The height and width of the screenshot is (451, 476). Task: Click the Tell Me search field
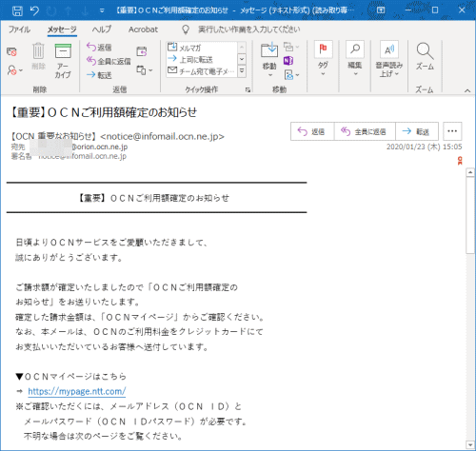click(x=248, y=29)
